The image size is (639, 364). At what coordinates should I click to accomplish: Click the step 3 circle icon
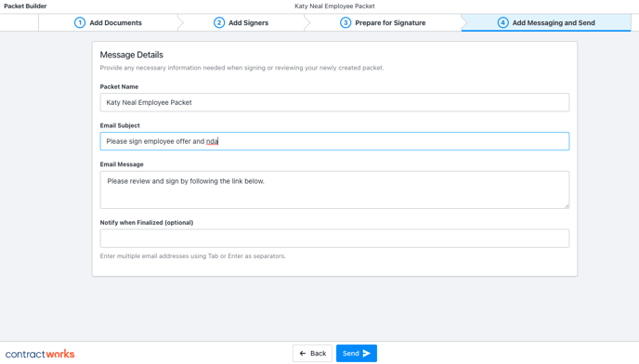click(346, 23)
